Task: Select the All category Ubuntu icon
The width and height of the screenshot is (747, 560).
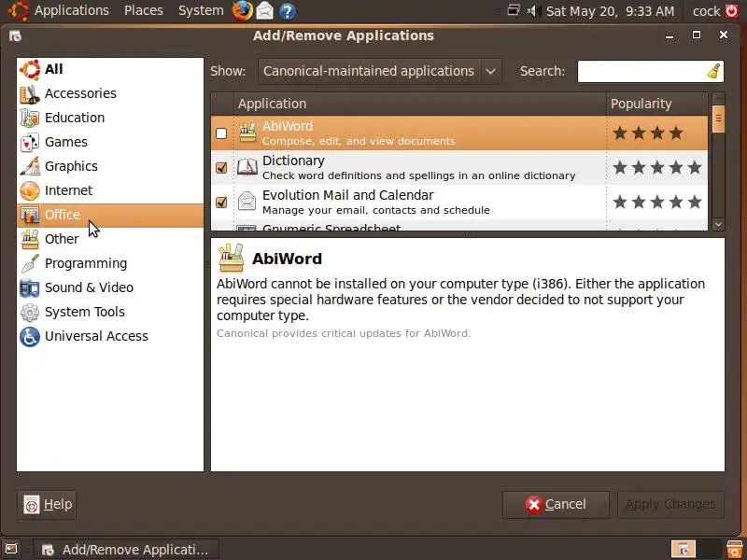Action: coord(30,69)
